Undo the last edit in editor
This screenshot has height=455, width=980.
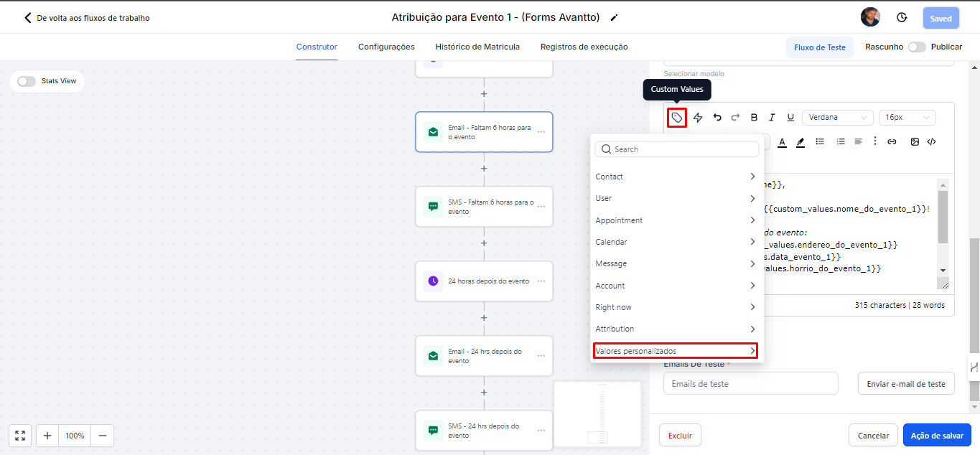717,118
